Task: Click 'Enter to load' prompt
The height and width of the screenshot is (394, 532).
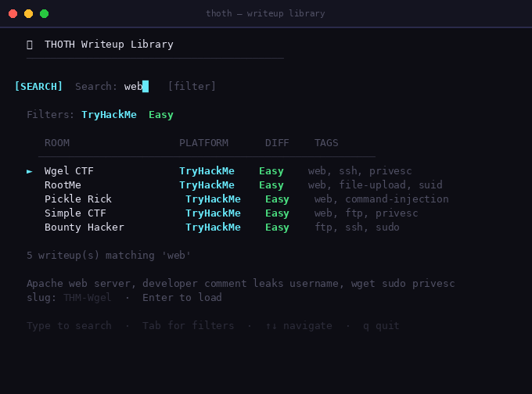Action: click(x=182, y=298)
